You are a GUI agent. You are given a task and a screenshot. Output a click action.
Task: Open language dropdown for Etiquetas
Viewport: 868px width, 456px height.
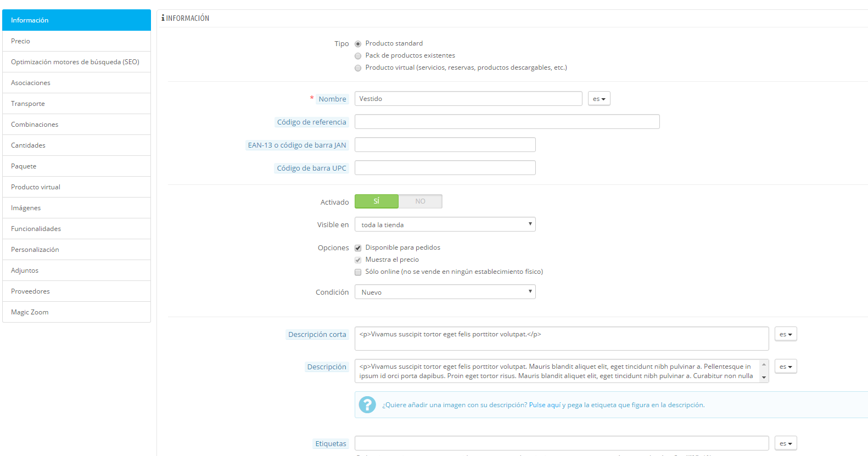tap(786, 443)
